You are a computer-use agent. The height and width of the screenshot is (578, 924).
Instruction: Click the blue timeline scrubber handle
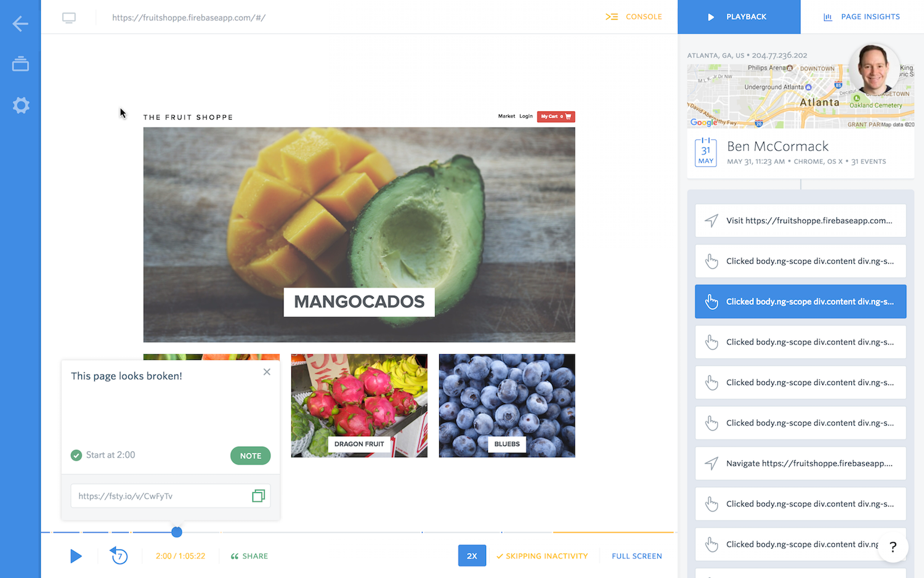point(177,532)
